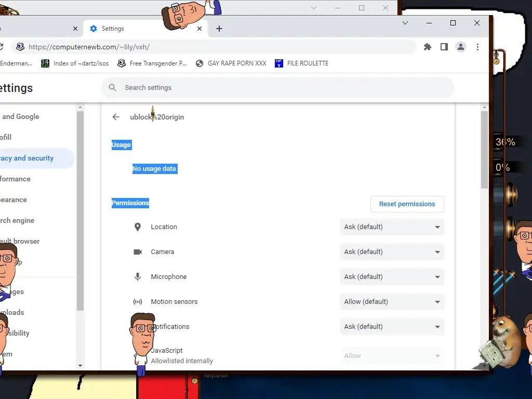532x399 pixels.
Task: Click the 'No usage data' text
Action: [154, 169]
